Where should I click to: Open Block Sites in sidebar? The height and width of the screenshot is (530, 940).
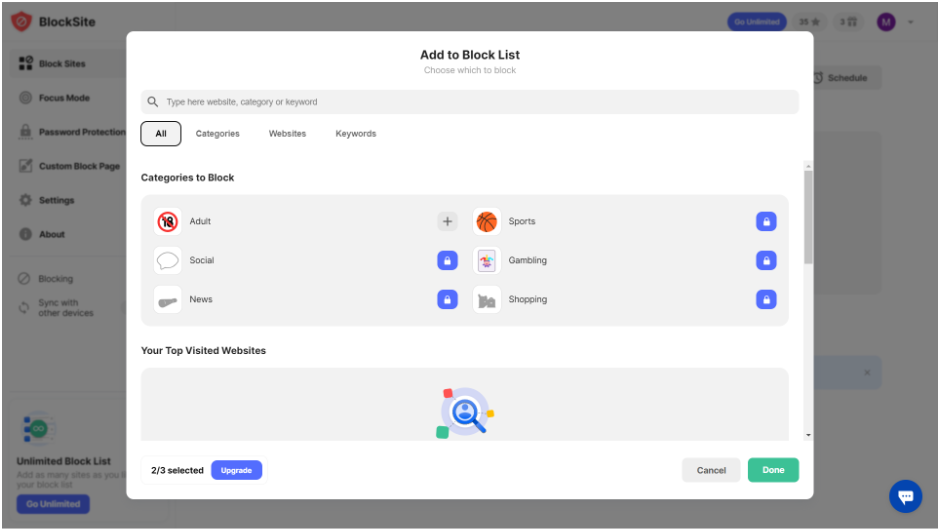[68, 64]
